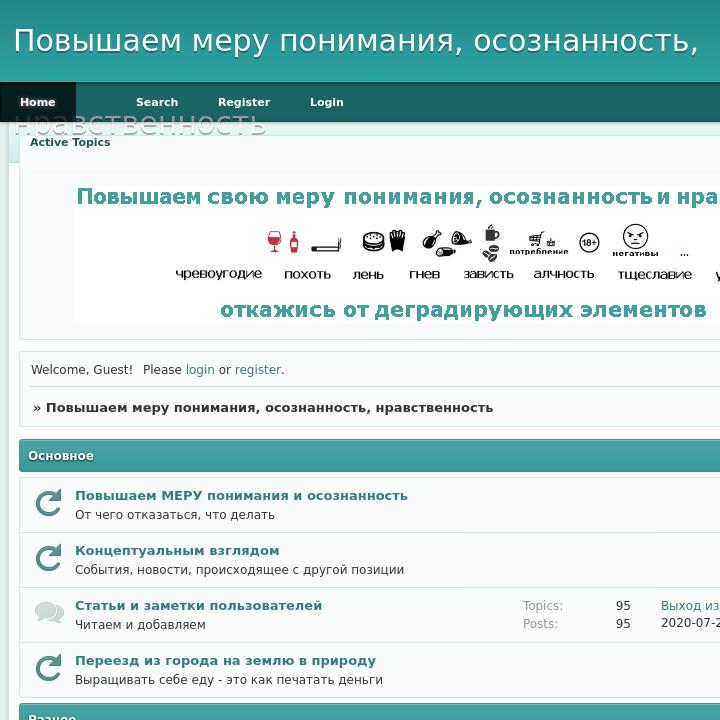Viewport: 720px width, 720px height.
Task: Click arrow icon beside Переезд из города forum
Action: click(48, 669)
